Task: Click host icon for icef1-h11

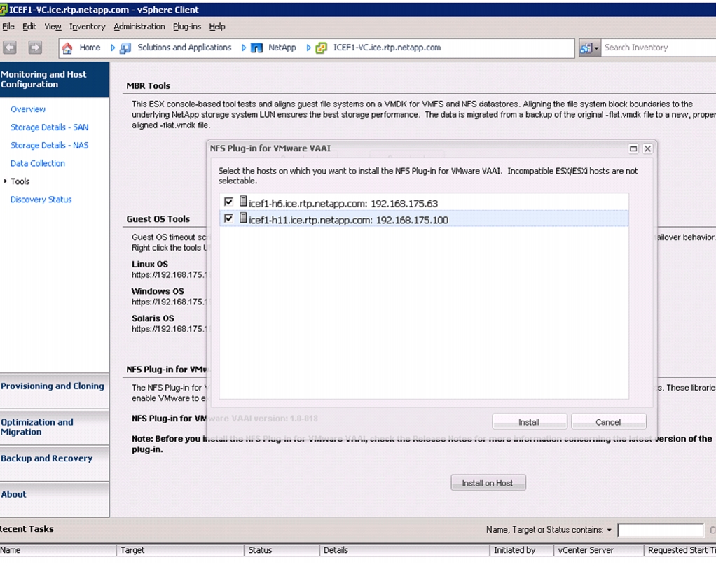Action: (243, 218)
